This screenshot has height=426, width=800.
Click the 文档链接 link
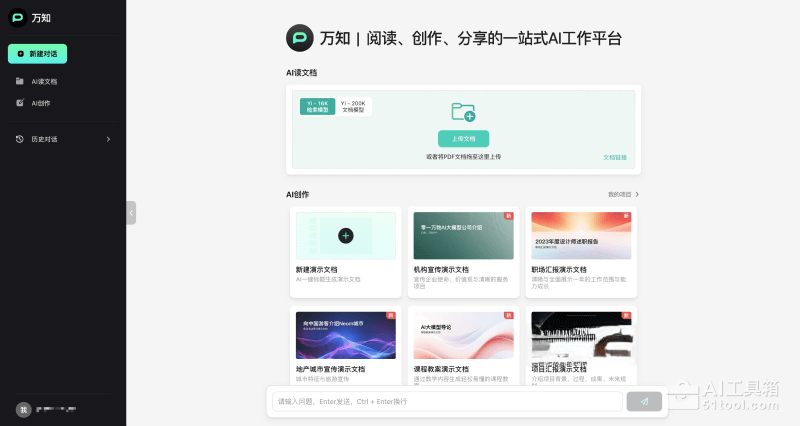point(614,157)
